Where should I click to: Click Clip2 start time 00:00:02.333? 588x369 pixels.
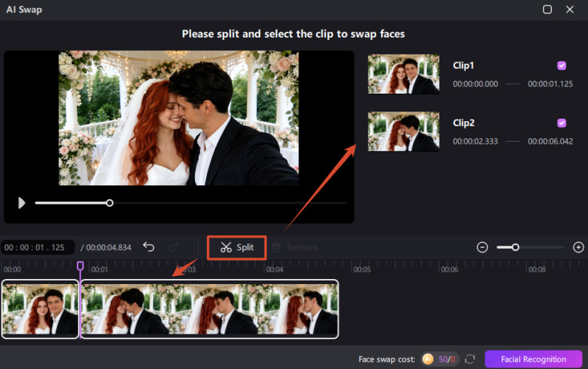pos(475,142)
